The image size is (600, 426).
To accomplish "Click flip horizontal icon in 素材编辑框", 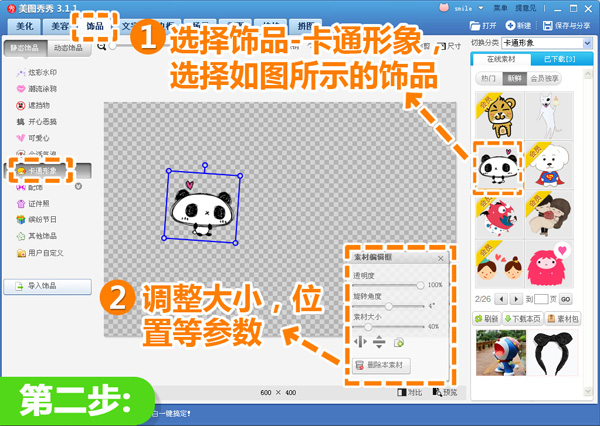I will (360, 342).
